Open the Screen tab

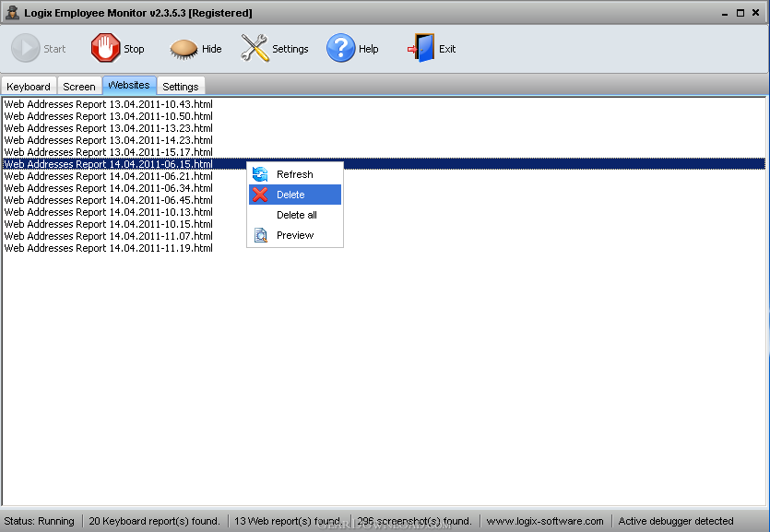(x=79, y=87)
